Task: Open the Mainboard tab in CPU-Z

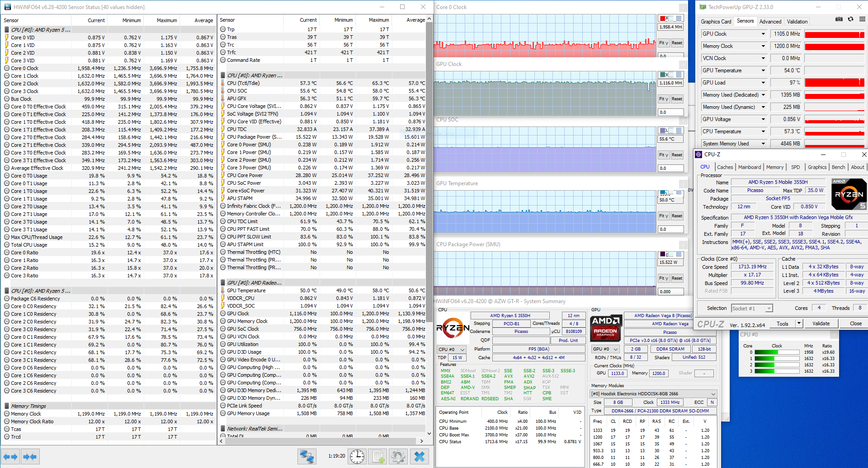Action: 749,167
